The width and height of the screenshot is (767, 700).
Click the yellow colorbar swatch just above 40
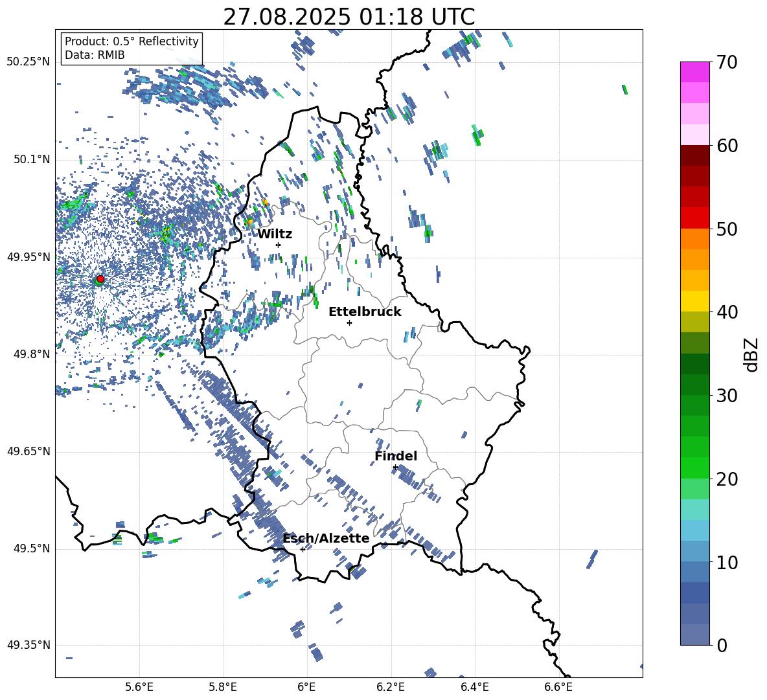tap(694, 301)
